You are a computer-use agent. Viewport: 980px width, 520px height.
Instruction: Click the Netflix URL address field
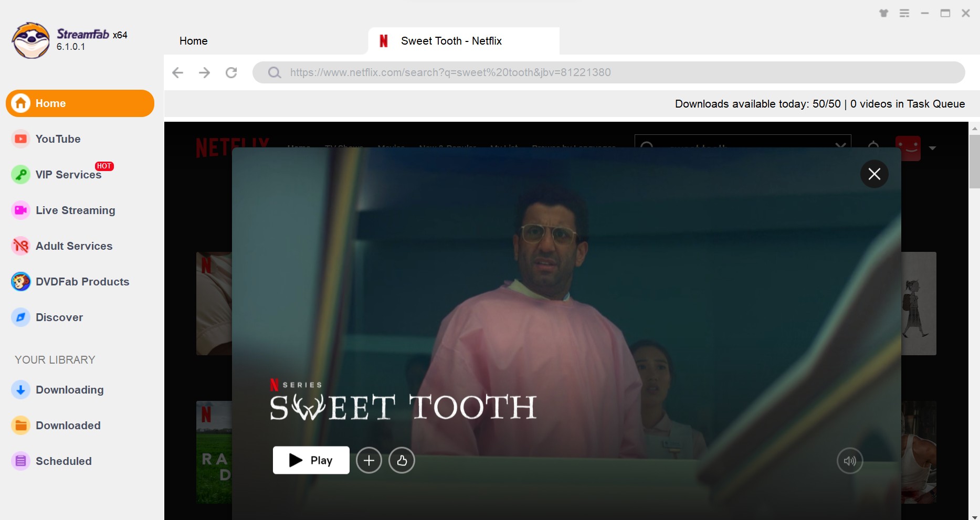609,72
